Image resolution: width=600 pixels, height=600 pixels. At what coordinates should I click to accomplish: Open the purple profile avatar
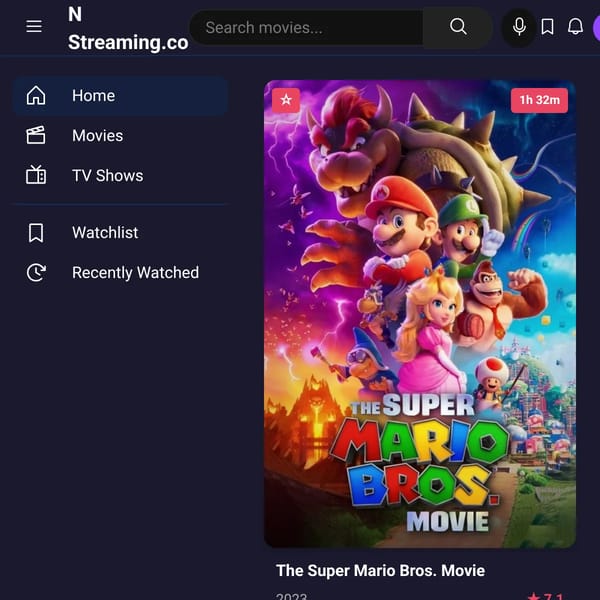(596, 28)
